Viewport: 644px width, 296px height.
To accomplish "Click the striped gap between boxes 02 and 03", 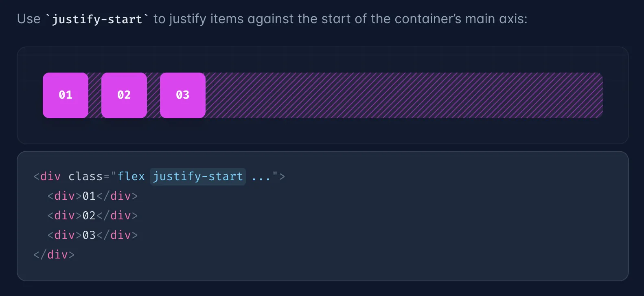I will (153, 95).
